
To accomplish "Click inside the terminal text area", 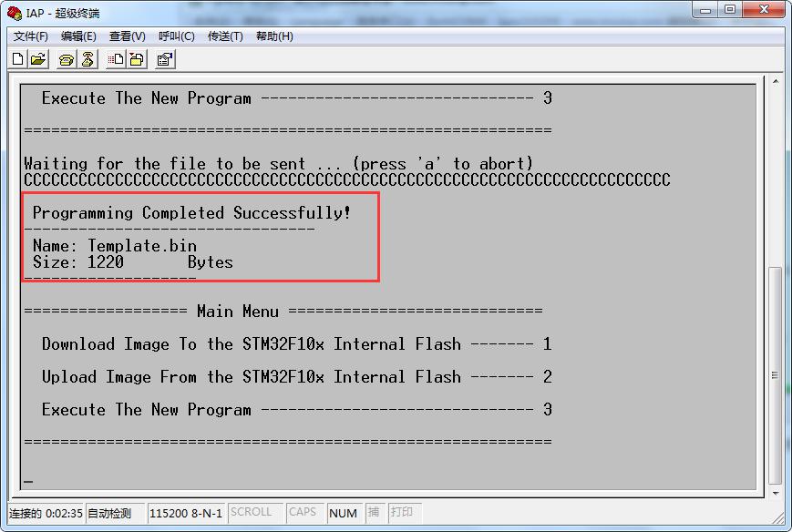I will click(x=388, y=286).
